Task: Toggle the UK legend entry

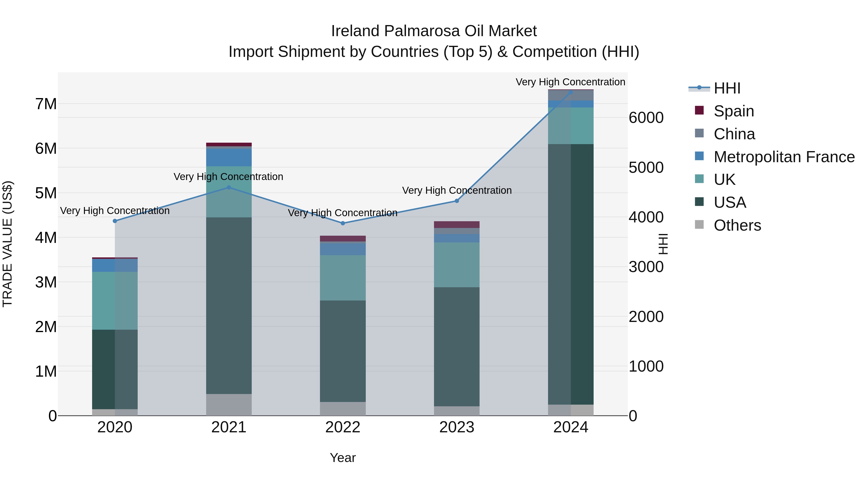Action: 715,180
